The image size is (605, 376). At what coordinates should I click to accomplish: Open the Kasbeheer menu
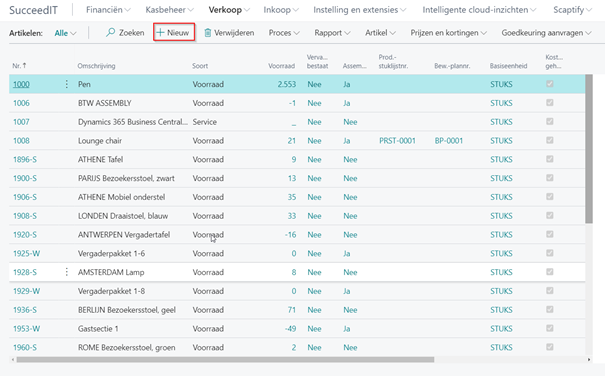click(169, 10)
